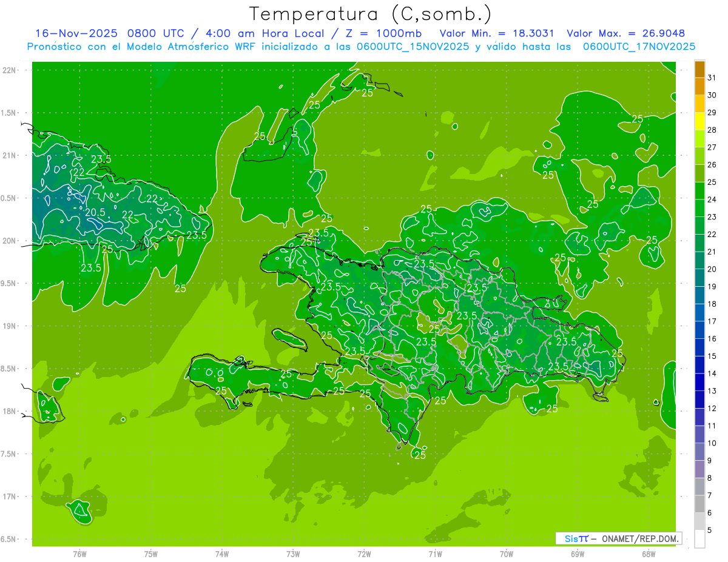Click color bar label '30'
This screenshot has height=562, width=728.
(712, 95)
